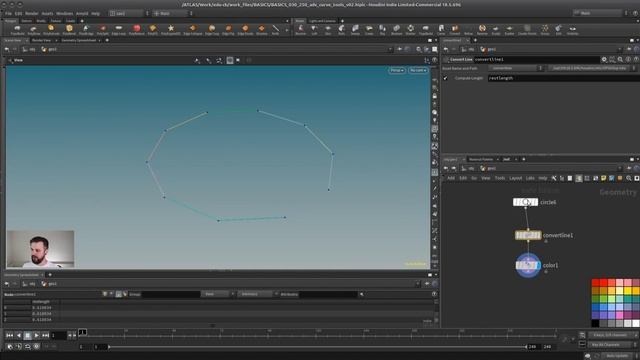Screen dimensions: 640x360
Task: Toggle the Compute Length checkbox
Action: point(445,78)
